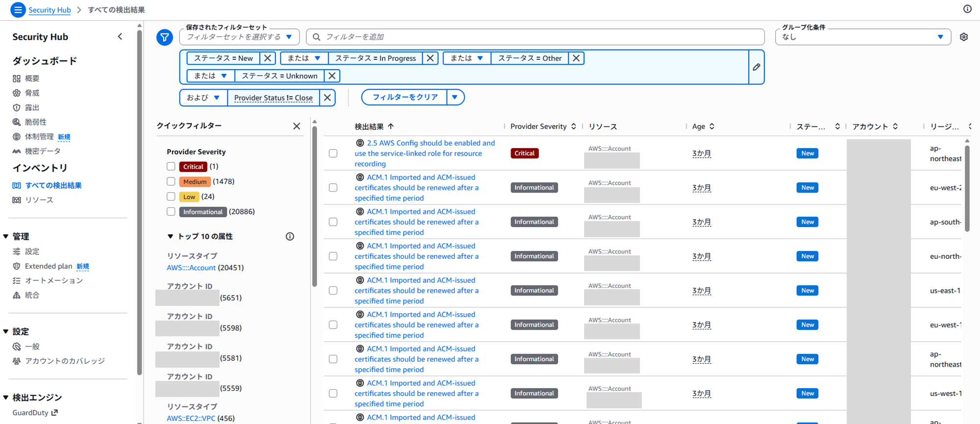Open Extended plan in sidebar
The height and width of the screenshot is (424, 980).
(x=49, y=266)
